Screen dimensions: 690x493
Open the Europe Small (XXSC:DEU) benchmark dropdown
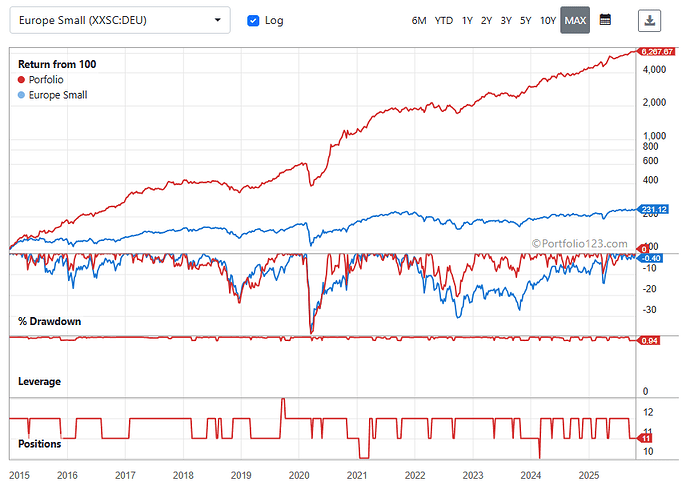[120, 20]
